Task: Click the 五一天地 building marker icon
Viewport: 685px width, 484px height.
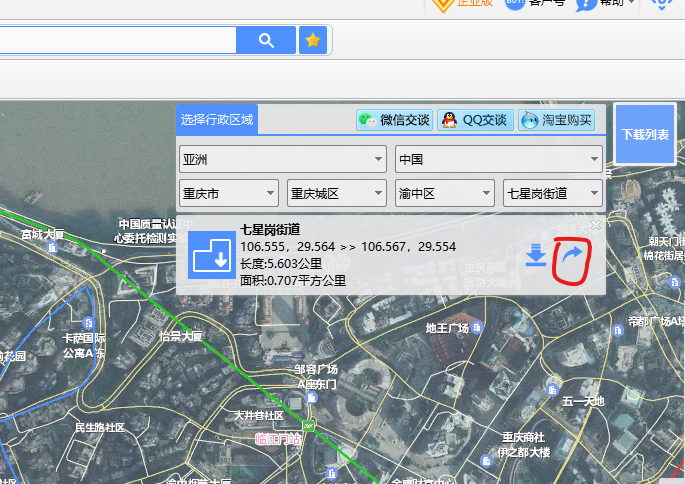Action: point(552,390)
